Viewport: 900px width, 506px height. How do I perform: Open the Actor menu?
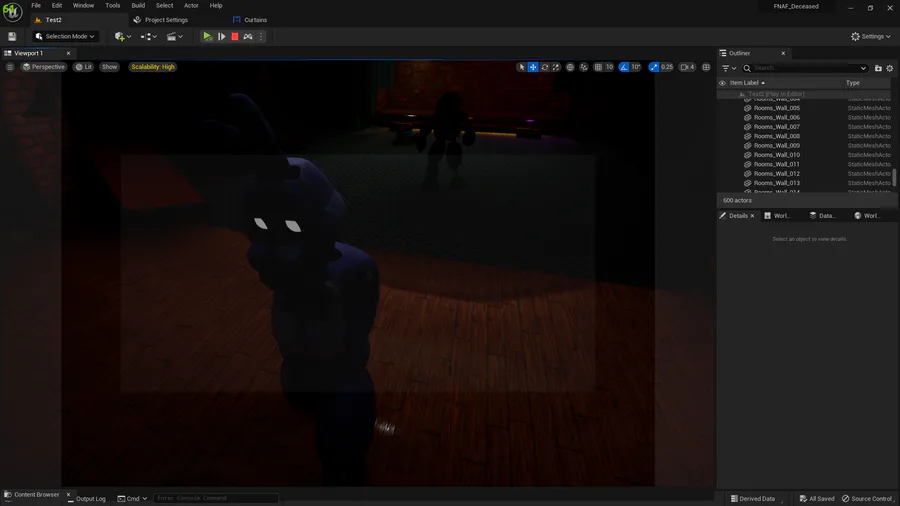(x=191, y=5)
